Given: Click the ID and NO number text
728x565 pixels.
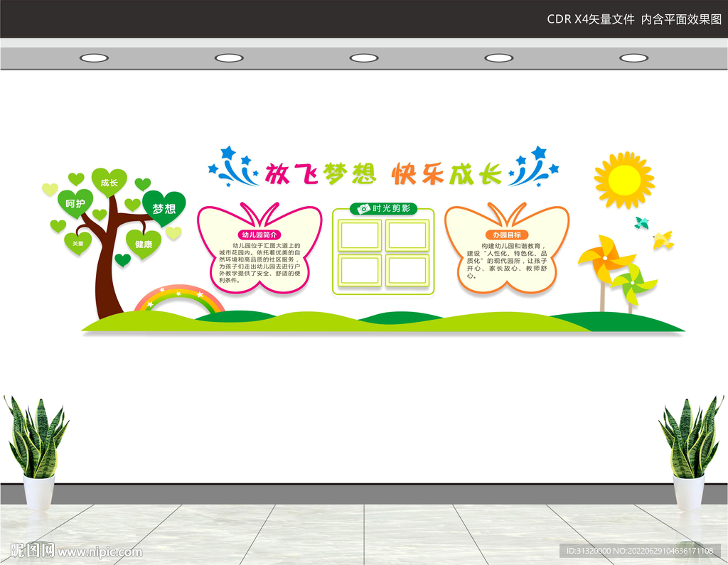Looking at the screenshot, I should click(x=640, y=551).
